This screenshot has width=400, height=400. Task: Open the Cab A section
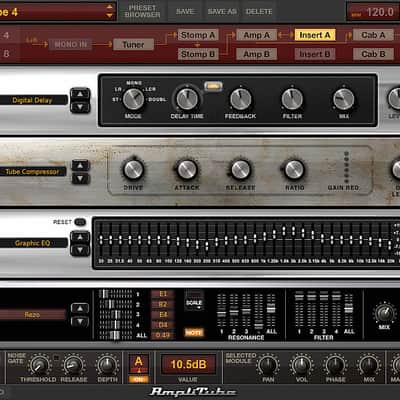(373, 35)
